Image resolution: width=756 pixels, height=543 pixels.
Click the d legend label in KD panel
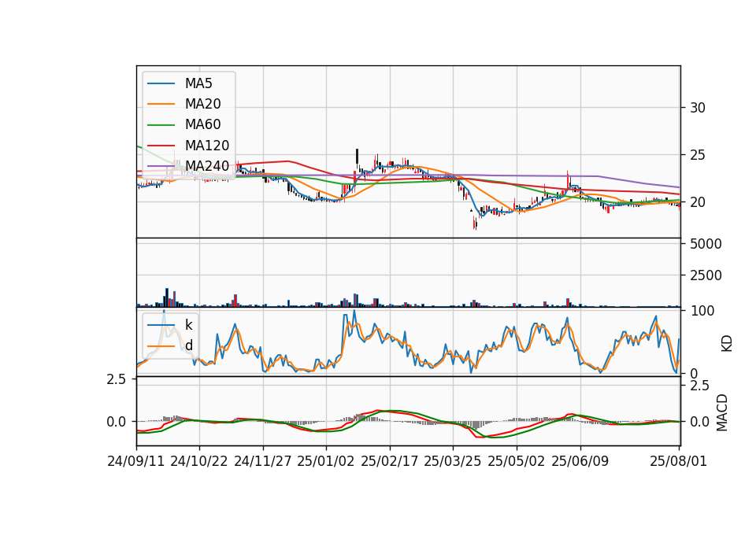point(188,345)
